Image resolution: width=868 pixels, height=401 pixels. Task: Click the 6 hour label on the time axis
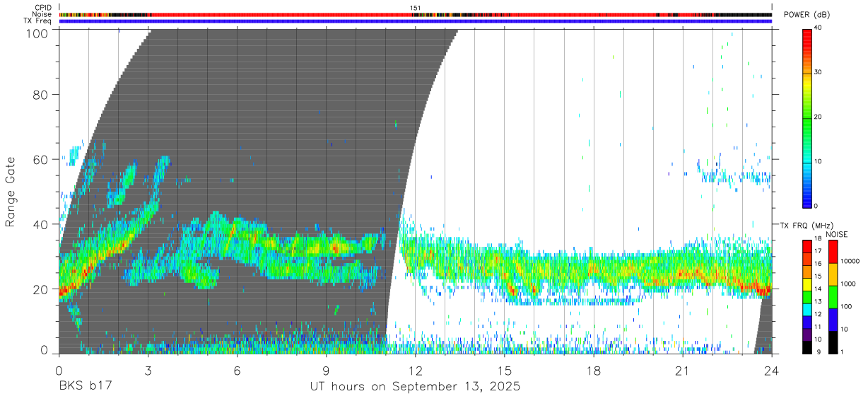237,371
